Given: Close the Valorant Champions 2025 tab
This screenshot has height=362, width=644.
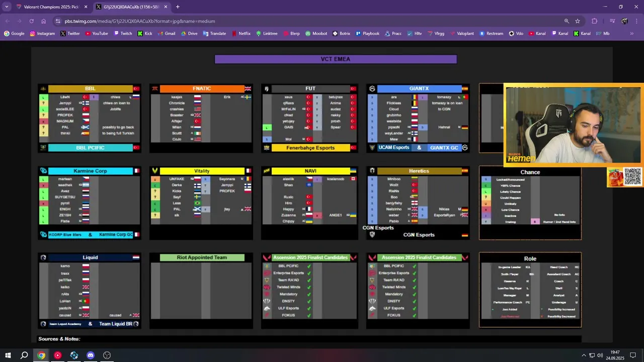Looking at the screenshot, I should pyautogui.click(x=86, y=7).
